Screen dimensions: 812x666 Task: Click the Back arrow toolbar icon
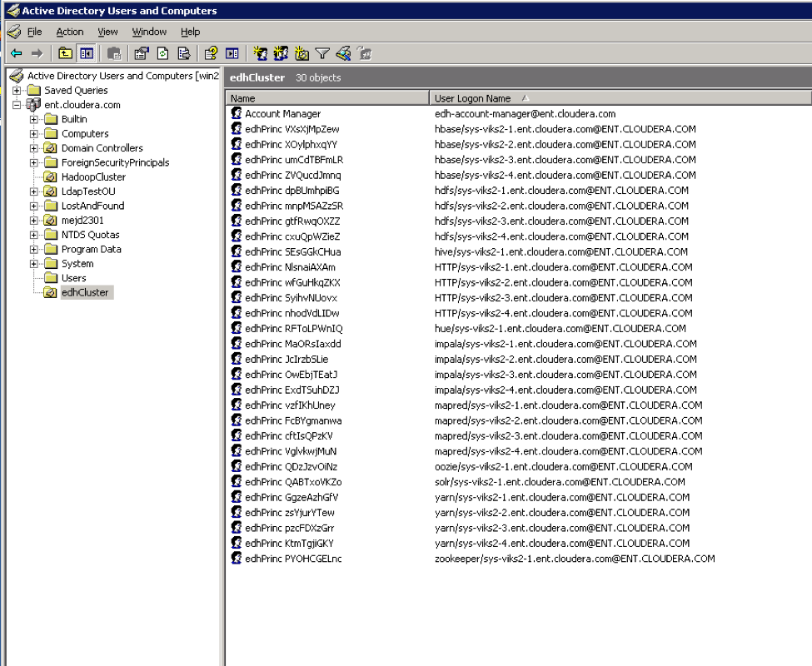coord(16,53)
